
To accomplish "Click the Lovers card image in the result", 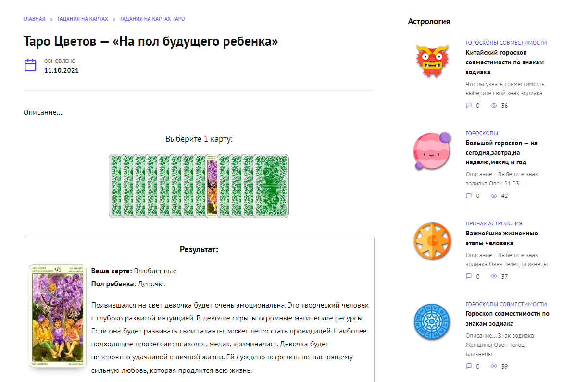I will (57, 316).
